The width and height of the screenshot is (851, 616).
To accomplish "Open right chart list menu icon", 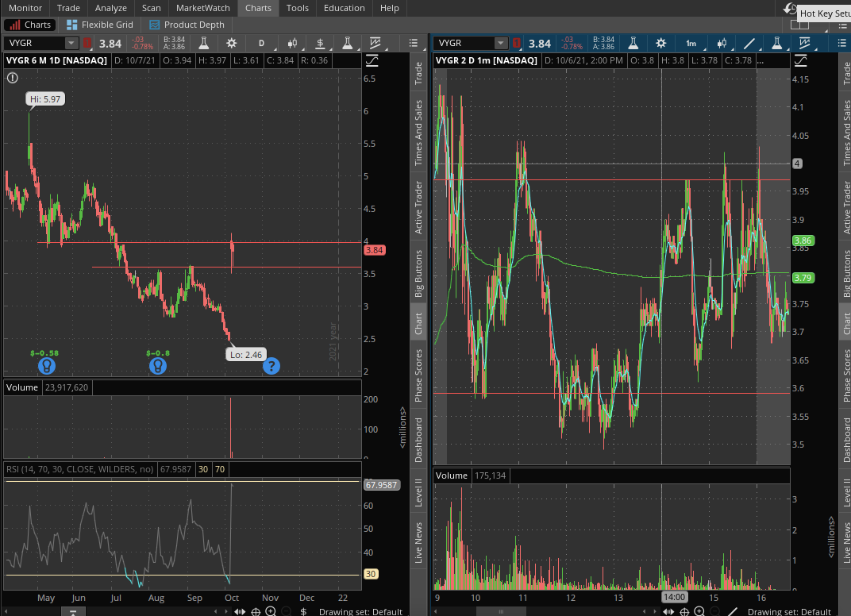I will [842, 43].
